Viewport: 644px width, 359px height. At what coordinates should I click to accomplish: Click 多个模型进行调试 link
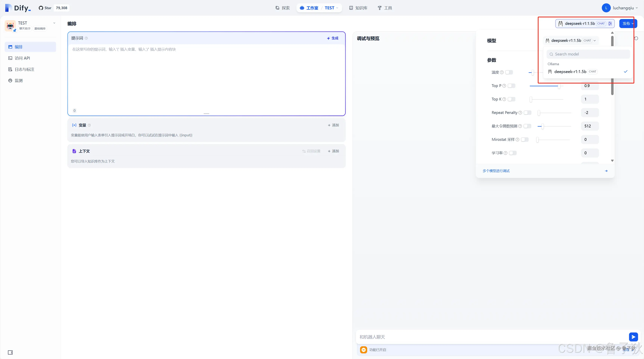pyautogui.click(x=496, y=171)
